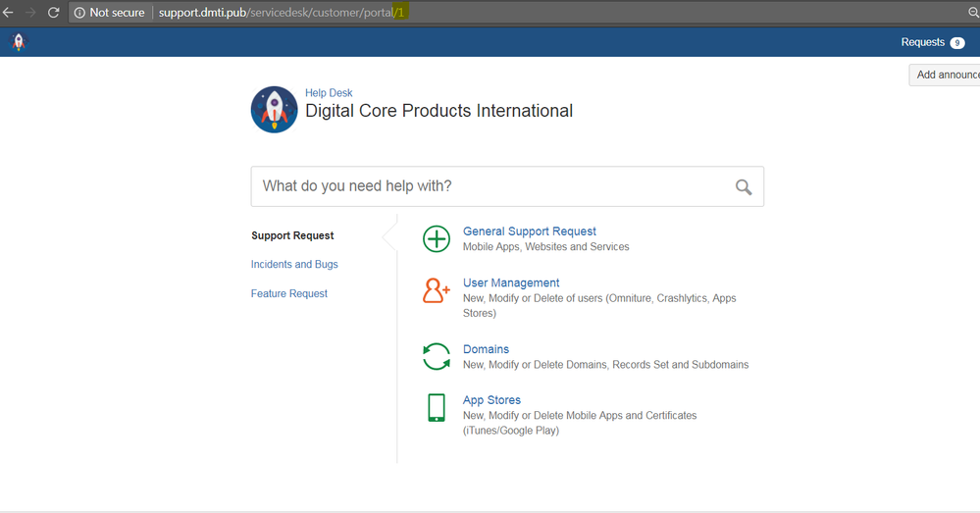The width and height of the screenshot is (980, 513).
Task: Click the rocket logo in blue header
Action: 18,42
